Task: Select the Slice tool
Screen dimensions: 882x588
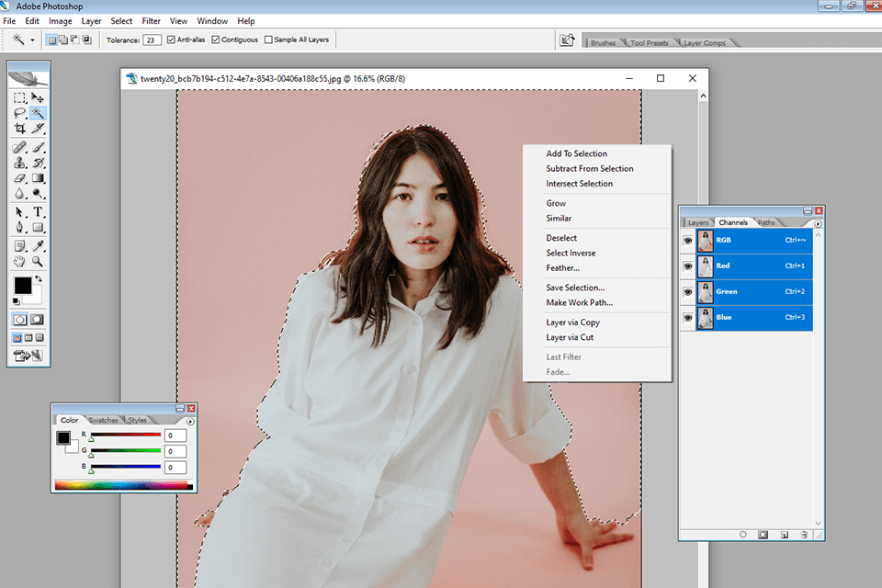Action: click(38, 129)
